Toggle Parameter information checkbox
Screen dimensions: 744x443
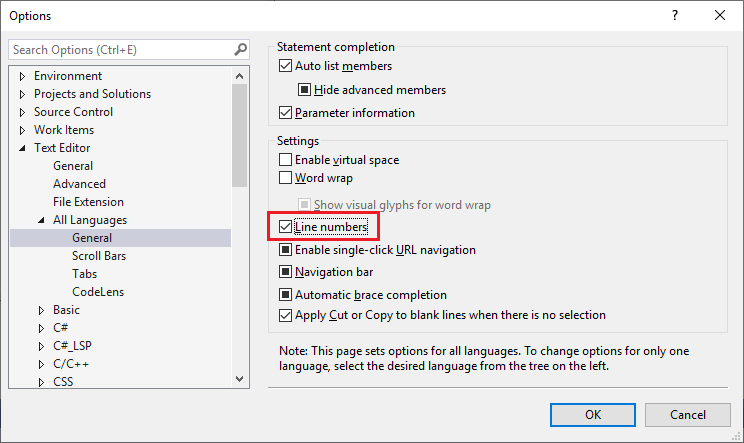click(x=285, y=113)
